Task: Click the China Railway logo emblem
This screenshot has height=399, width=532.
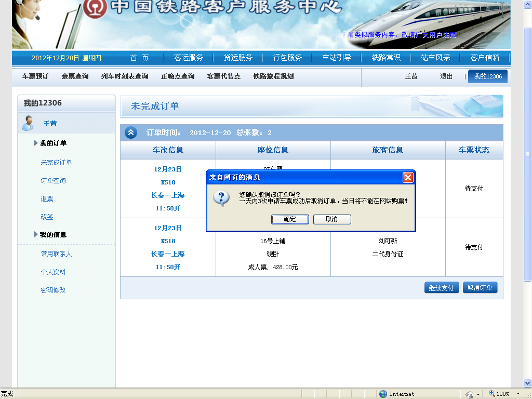Action: (x=95, y=7)
